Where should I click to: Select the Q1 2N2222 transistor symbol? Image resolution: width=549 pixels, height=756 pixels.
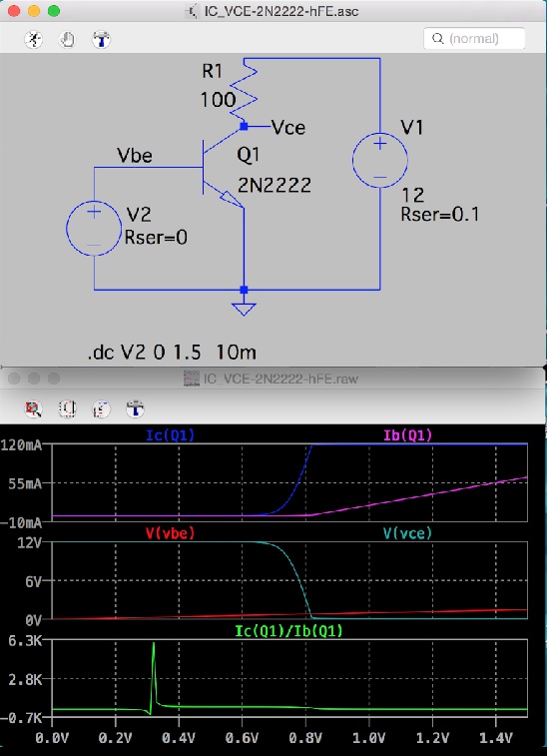tap(223, 167)
